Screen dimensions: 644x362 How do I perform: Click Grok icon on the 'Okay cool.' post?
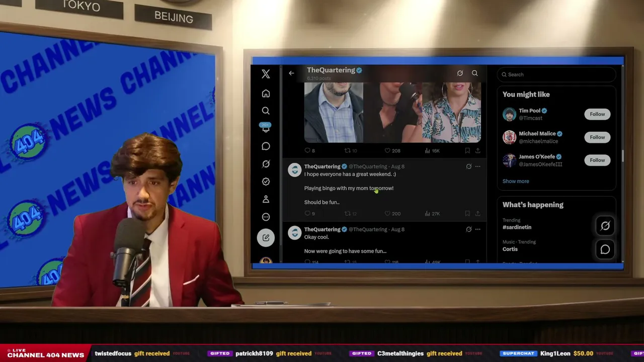coord(468,229)
